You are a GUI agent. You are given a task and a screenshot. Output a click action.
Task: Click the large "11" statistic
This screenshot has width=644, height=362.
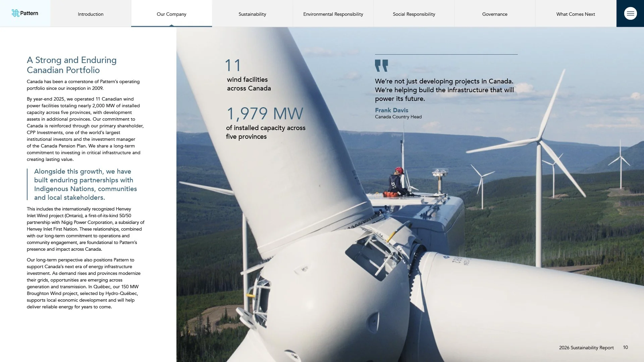point(233,65)
